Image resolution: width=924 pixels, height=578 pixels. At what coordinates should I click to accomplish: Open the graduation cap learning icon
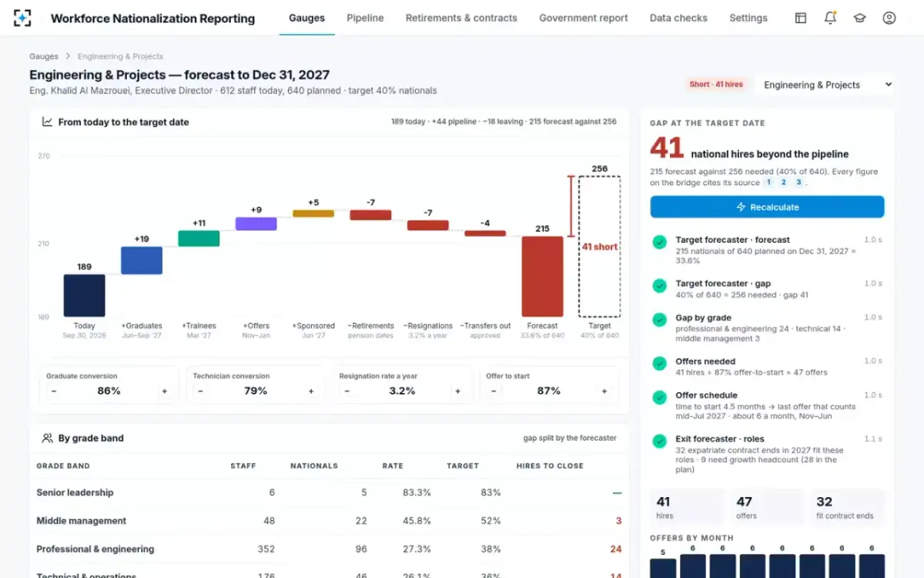tap(859, 18)
